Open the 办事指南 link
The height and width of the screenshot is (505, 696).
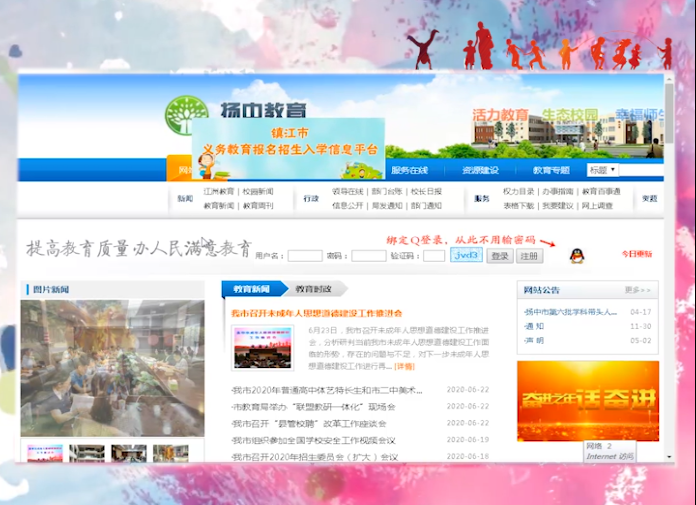(x=558, y=192)
